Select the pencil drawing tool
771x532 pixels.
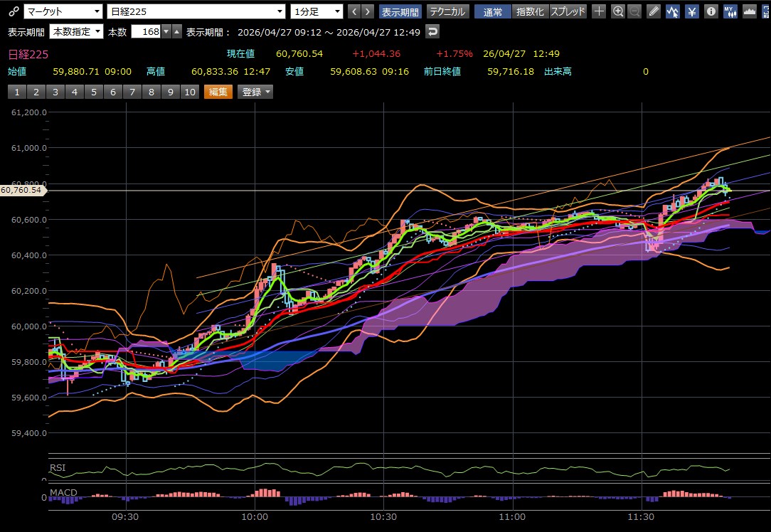click(x=654, y=11)
